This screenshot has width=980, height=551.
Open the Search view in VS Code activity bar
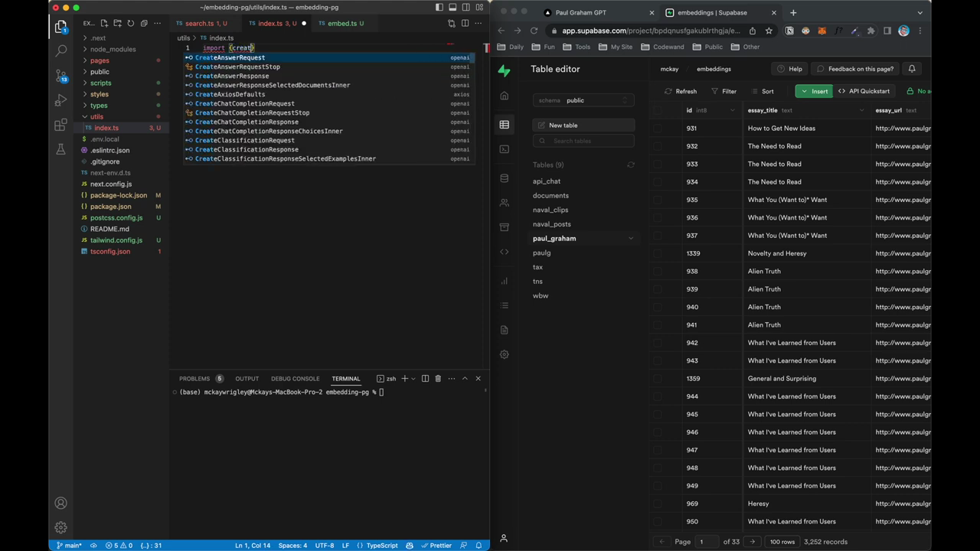pos(60,51)
